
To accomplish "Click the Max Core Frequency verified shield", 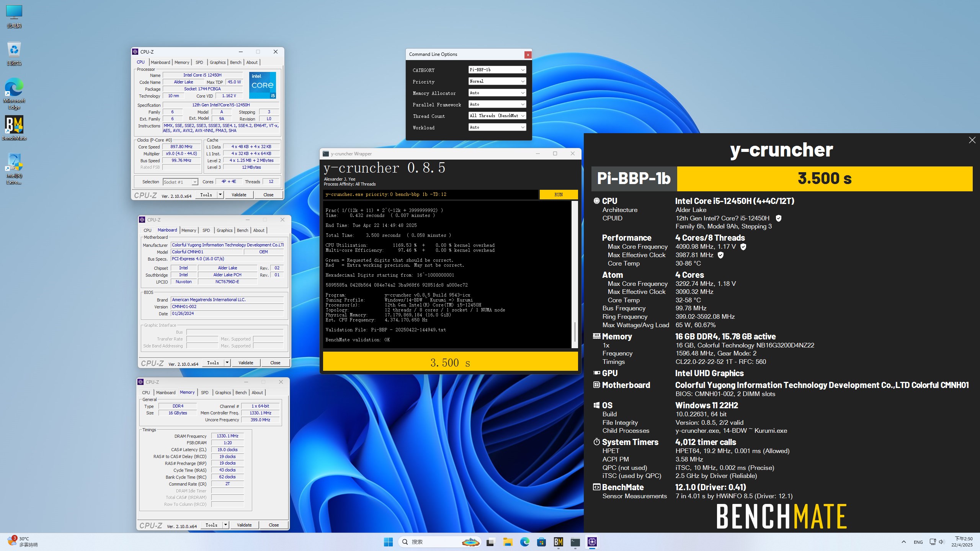I will (x=743, y=247).
